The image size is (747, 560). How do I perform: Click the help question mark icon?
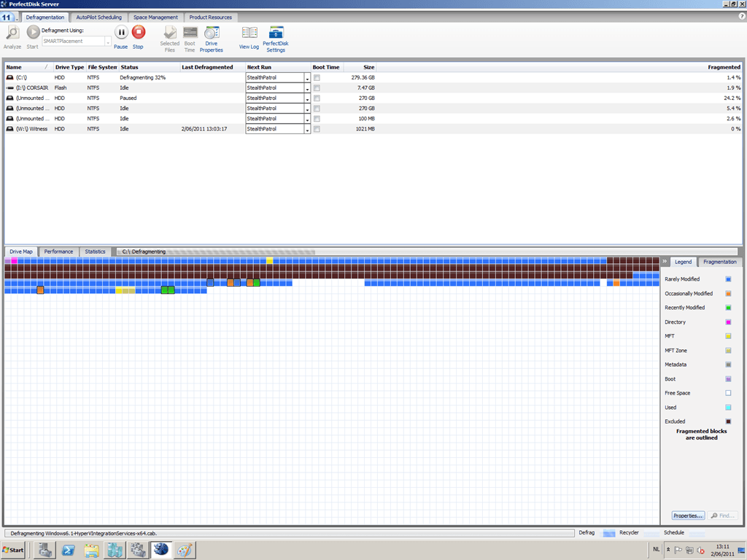pos(742,16)
